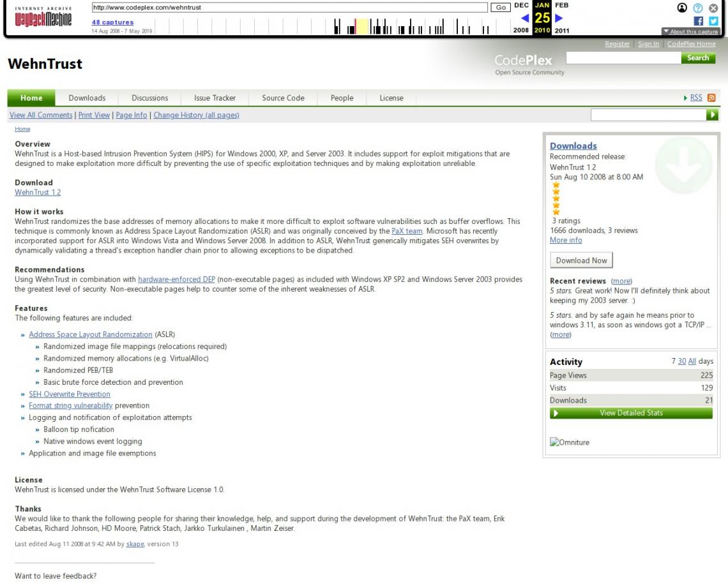Screen dimensions: 728x582
Task: Open Change History (all pages)
Action: point(197,115)
